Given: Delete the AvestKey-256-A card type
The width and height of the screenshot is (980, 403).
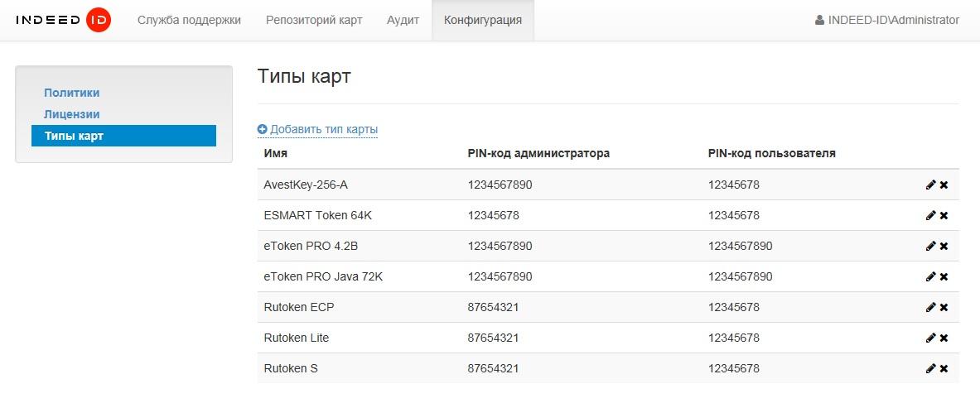Looking at the screenshot, I should click(x=944, y=185).
